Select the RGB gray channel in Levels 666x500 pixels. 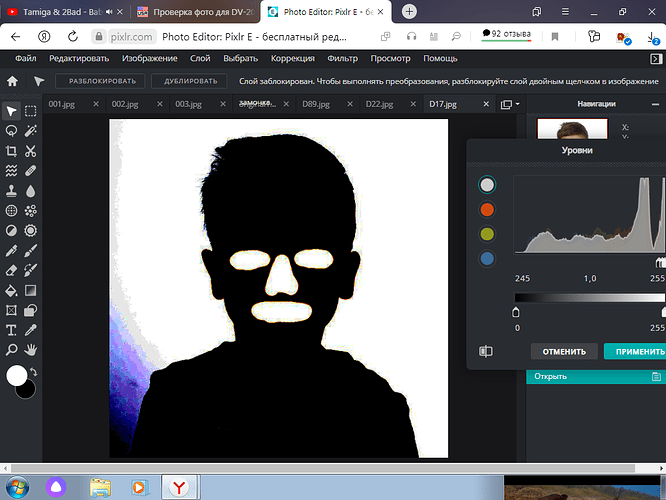click(x=487, y=185)
